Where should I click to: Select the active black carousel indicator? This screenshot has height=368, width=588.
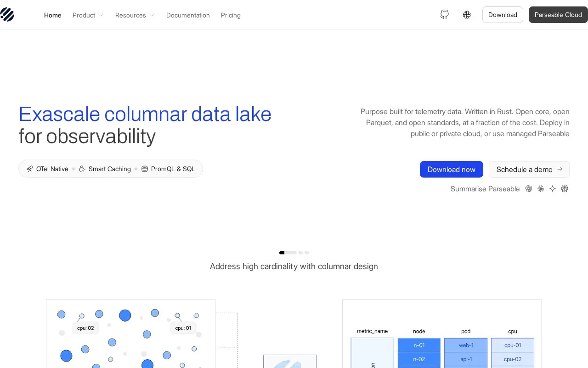(x=282, y=253)
